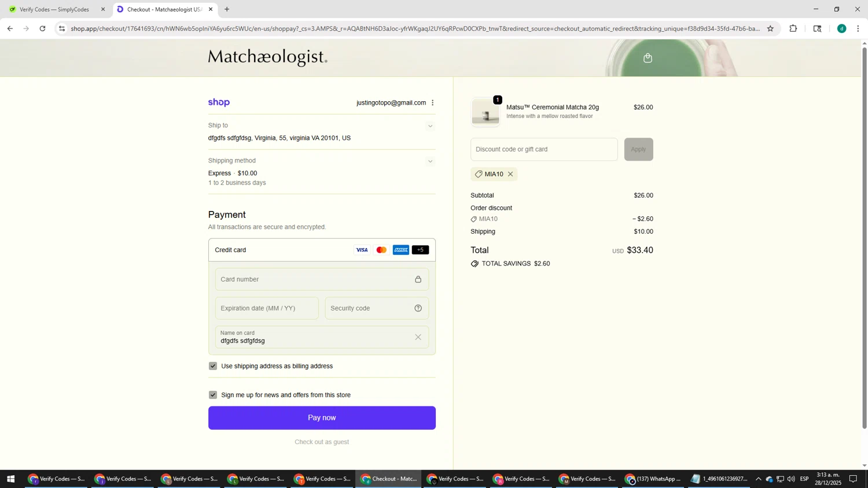This screenshot has width=868, height=488.
Task: Click Check out as guest link
Action: point(322,442)
